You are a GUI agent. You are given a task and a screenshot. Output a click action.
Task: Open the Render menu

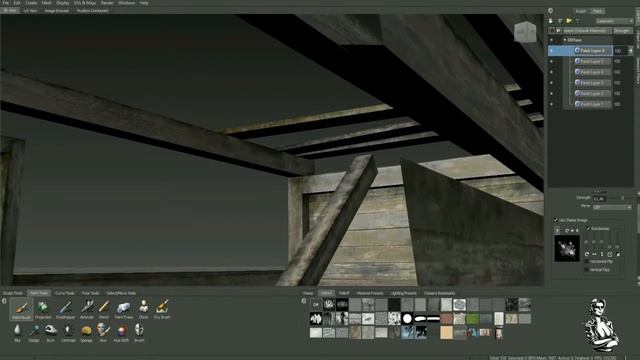[x=107, y=3]
